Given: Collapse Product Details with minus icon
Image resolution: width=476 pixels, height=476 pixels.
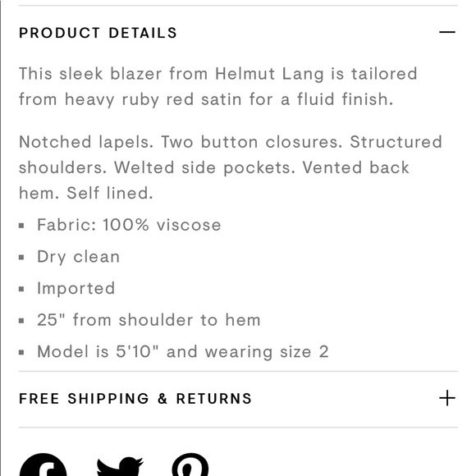Looking at the screenshot, I should [447, 32].
